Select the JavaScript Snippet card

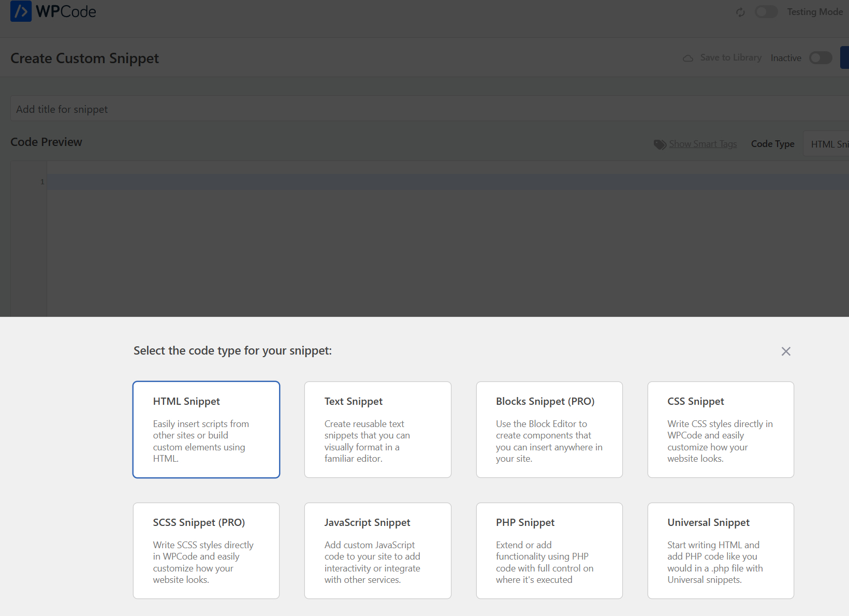coord(378,551)
